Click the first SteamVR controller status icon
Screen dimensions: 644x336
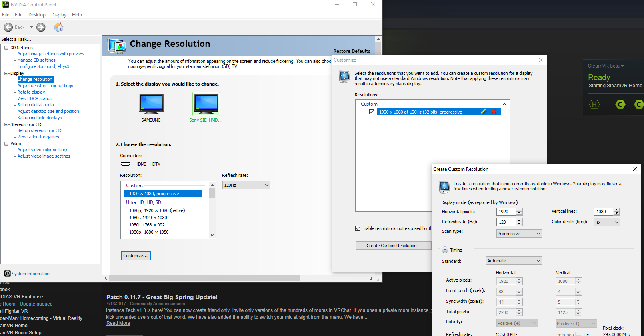tap(620, 104)
